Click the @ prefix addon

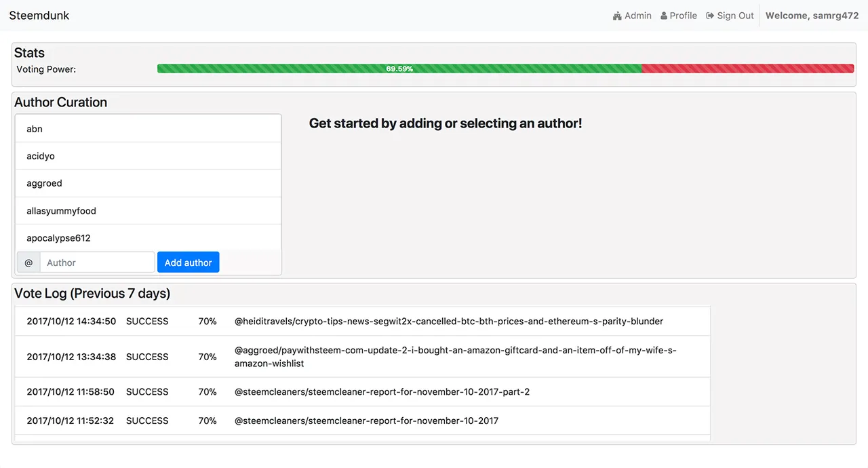(x=28, y=262)
